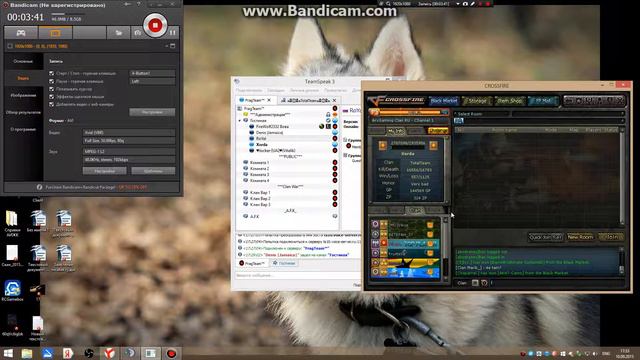
Task: Select My Info tab in Crossfire
Action: [x=396, y=131]
